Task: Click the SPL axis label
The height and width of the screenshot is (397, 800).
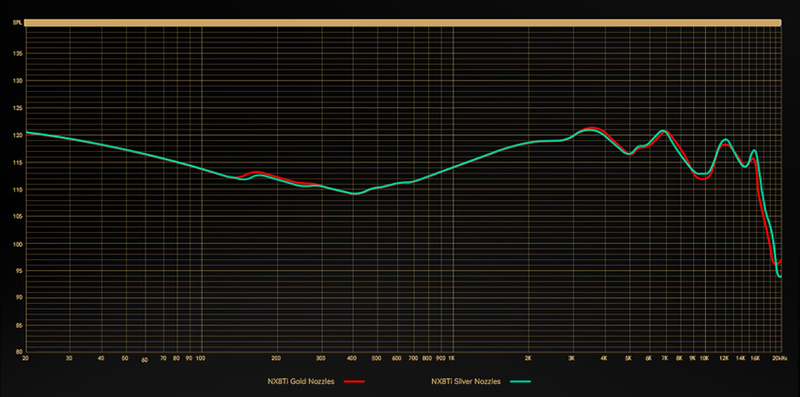Action: pos(17,22)
